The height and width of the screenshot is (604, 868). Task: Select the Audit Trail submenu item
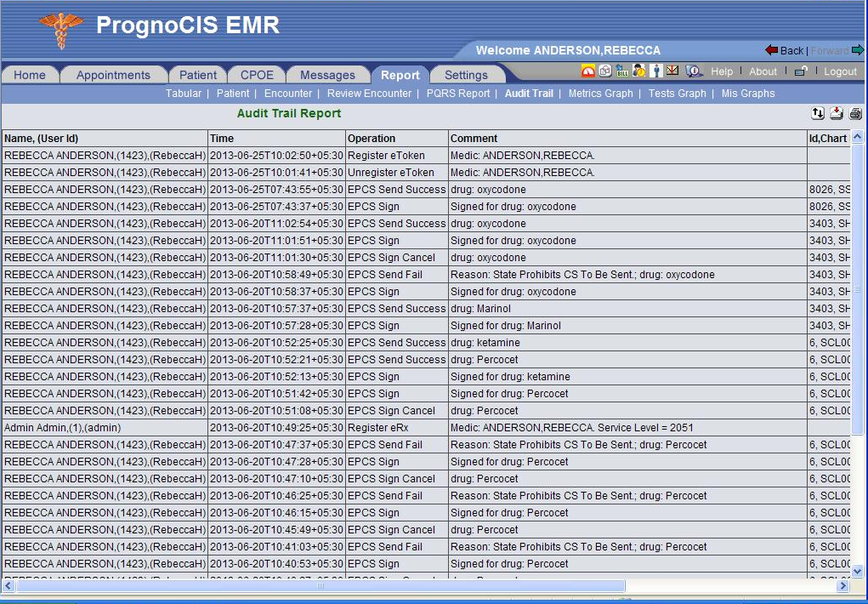(x=529, y=93)
